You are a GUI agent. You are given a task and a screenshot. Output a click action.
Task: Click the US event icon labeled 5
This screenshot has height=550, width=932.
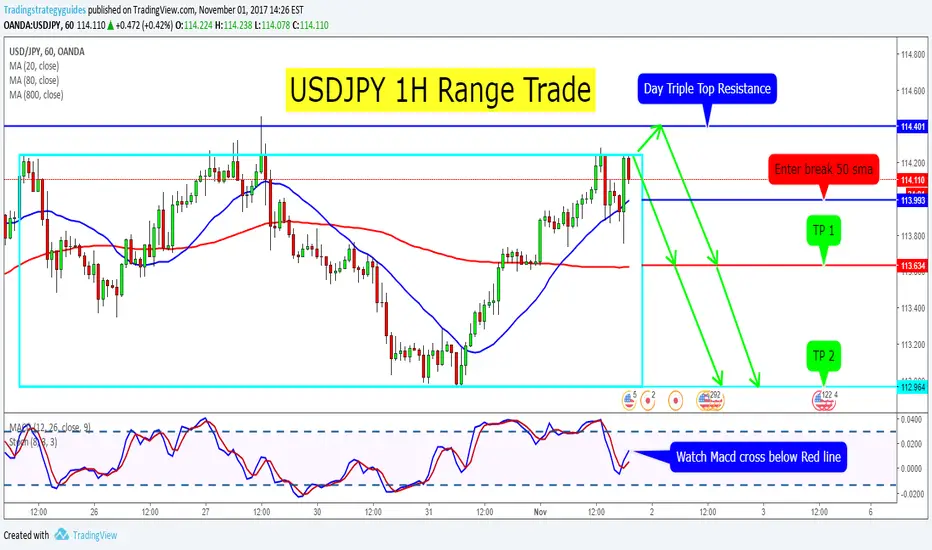[x=629, y=400]
